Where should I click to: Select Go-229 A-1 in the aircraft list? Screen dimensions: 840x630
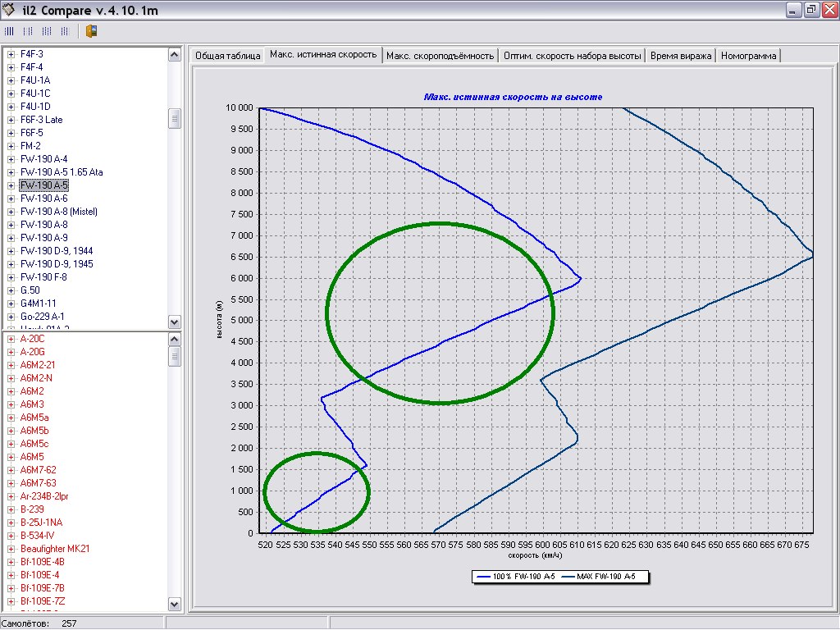[x=43, y=317]
